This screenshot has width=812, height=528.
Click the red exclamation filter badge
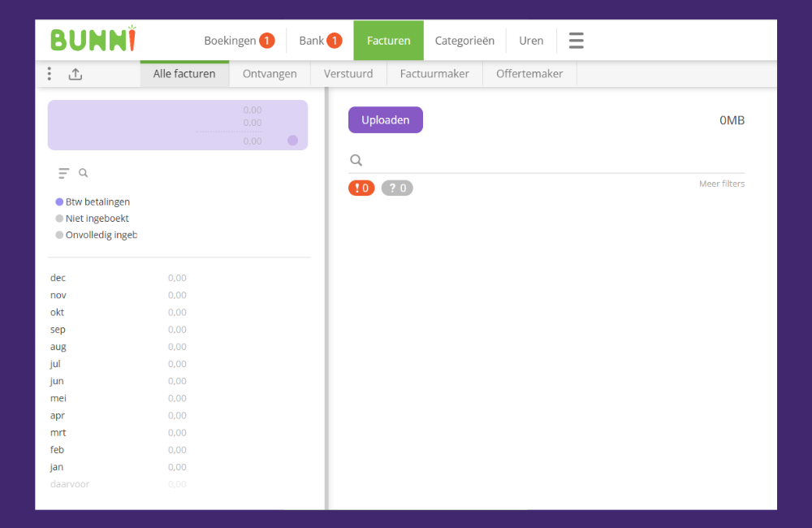(x=361, y=188)
